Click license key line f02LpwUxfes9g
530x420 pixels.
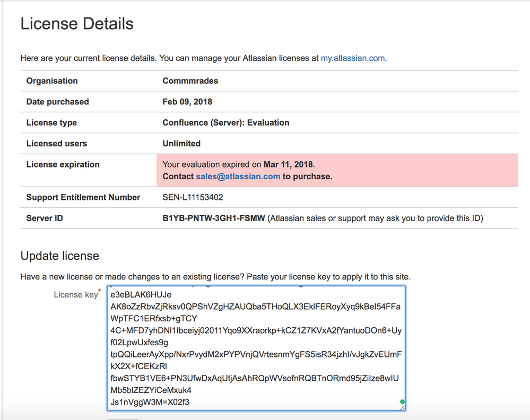click(139, 343)
